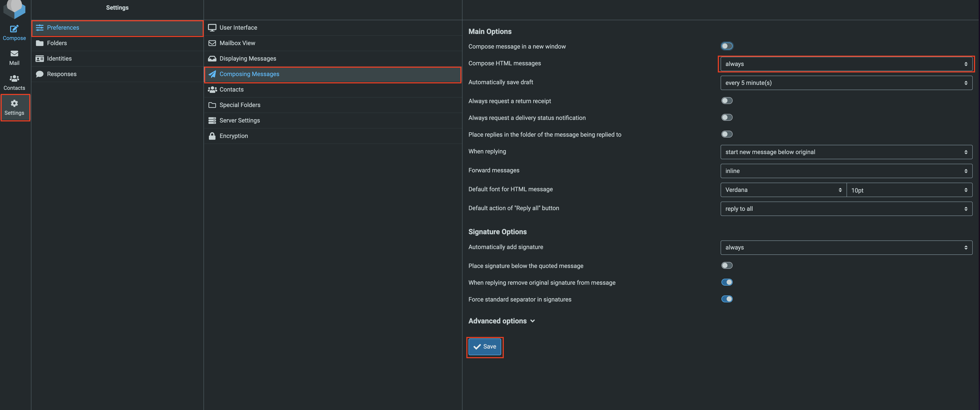Click the Identities card icon

tap(40, 59)
